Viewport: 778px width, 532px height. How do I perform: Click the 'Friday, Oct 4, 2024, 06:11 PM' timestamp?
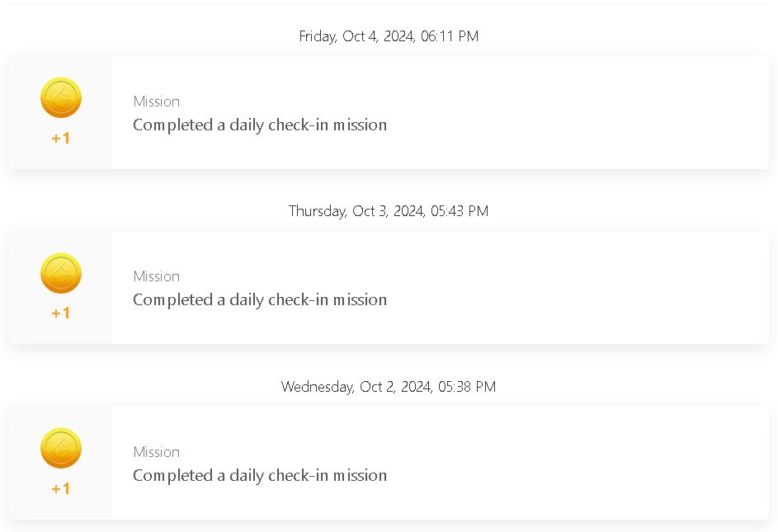pos(389,36)
